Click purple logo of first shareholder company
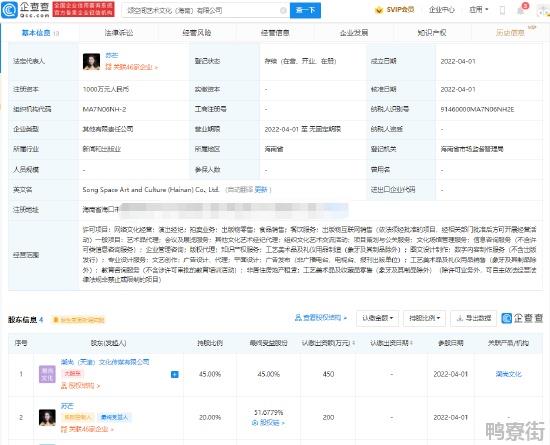 pos(47,374)
